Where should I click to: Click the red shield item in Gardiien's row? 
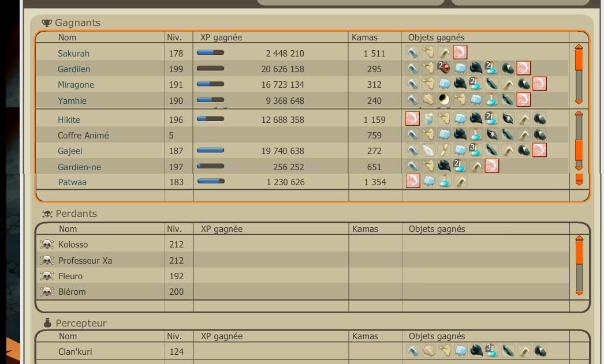pos(444,68)
